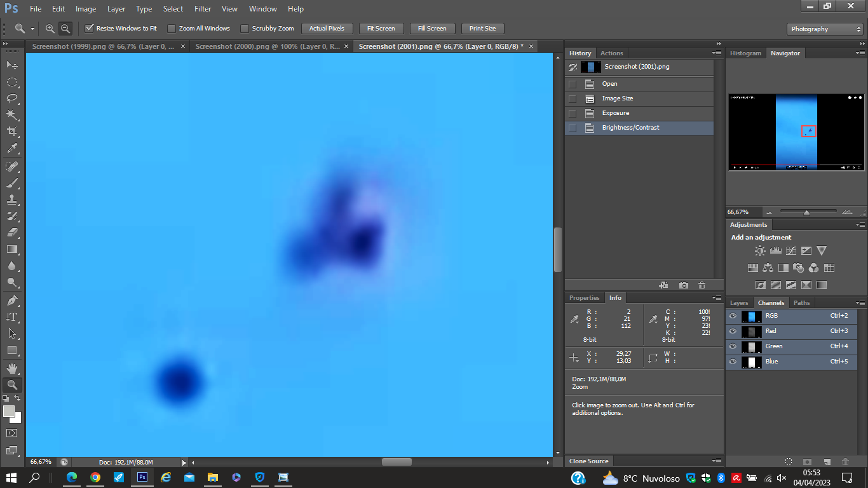Viewport: 868px width, 488px height.
Task: Select the Pen tool
Action: tap(12, 300)
